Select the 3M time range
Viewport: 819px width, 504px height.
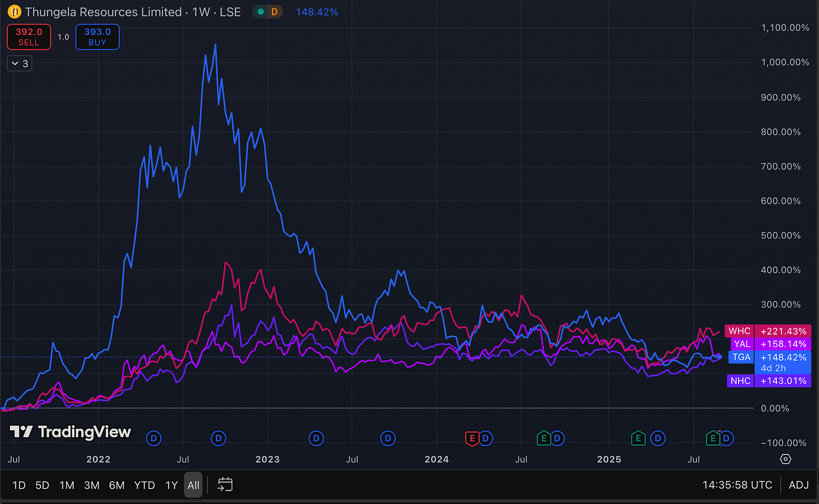(92, 485)
